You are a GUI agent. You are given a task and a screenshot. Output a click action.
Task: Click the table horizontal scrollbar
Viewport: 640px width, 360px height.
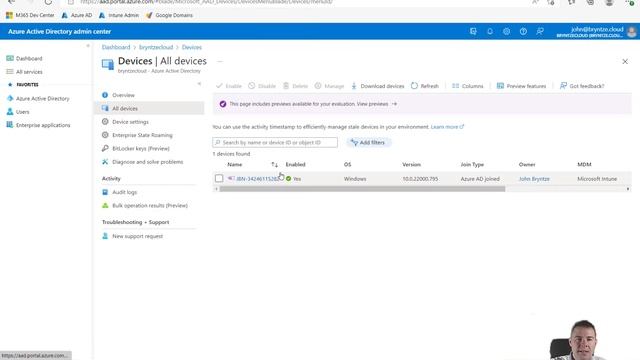(x=362, y=189)
